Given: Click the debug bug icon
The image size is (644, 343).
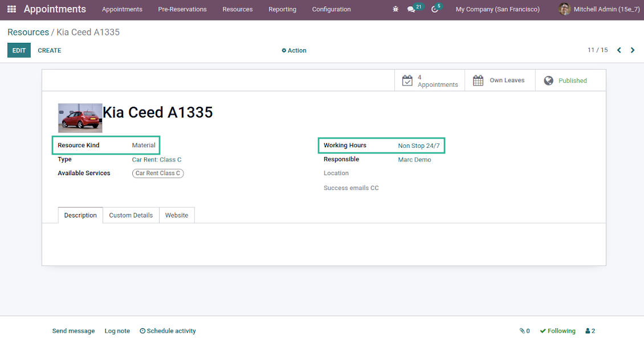Looking at the screenshot, I should 396,9.
